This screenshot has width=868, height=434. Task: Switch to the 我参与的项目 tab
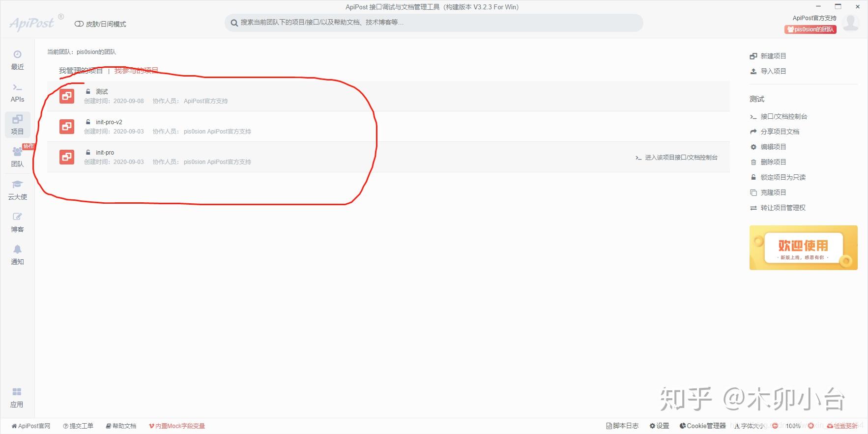[136, 71]
